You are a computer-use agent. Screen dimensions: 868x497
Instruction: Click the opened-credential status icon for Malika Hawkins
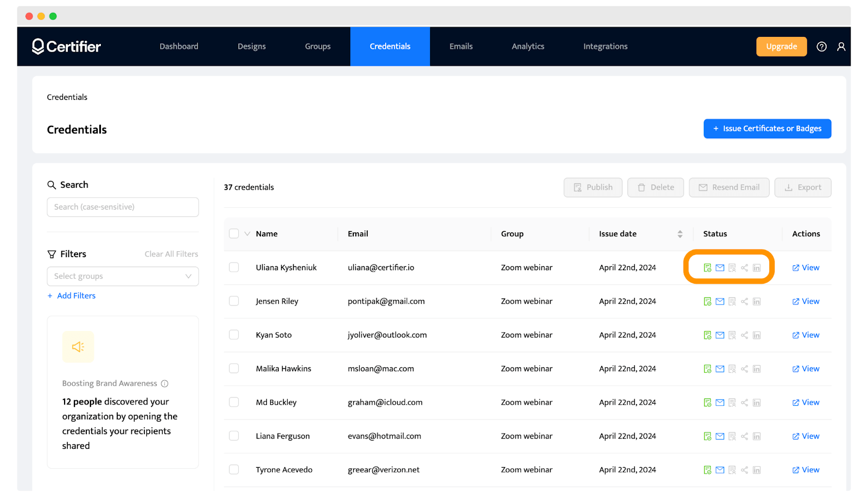tap(732, 369)
